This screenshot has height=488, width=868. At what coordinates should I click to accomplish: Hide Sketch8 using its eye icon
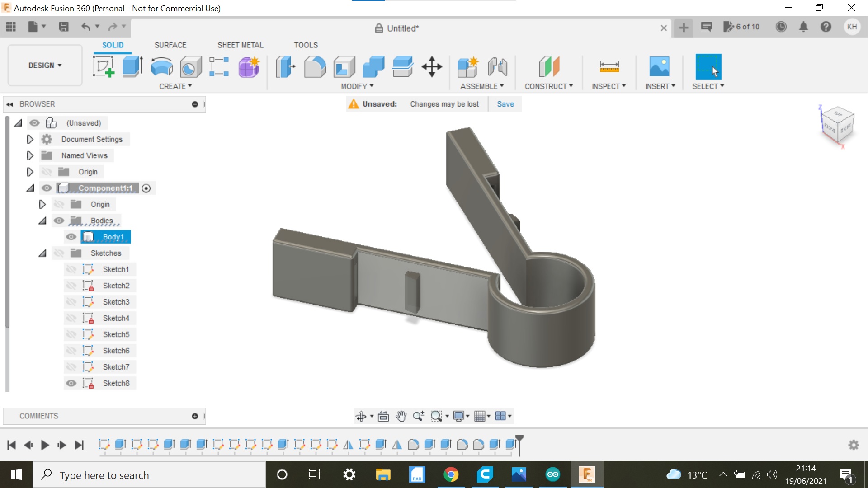point(71,383)
